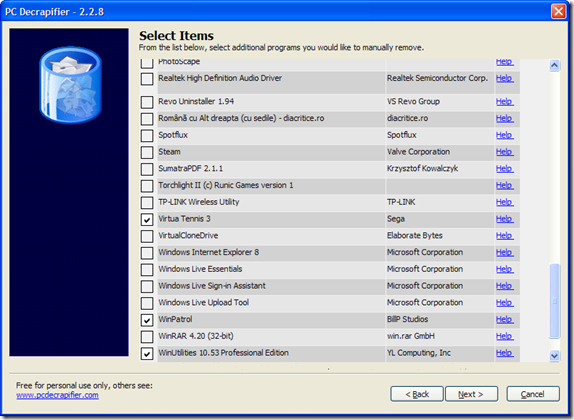This screenshot has height=420, width=574.
Task: Enable the Steam checkbox
Action: (147, 152)
